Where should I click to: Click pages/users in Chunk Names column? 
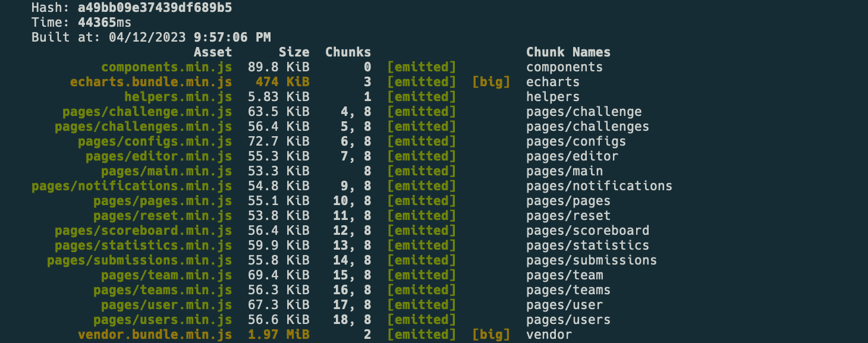(x=568, y=320)
